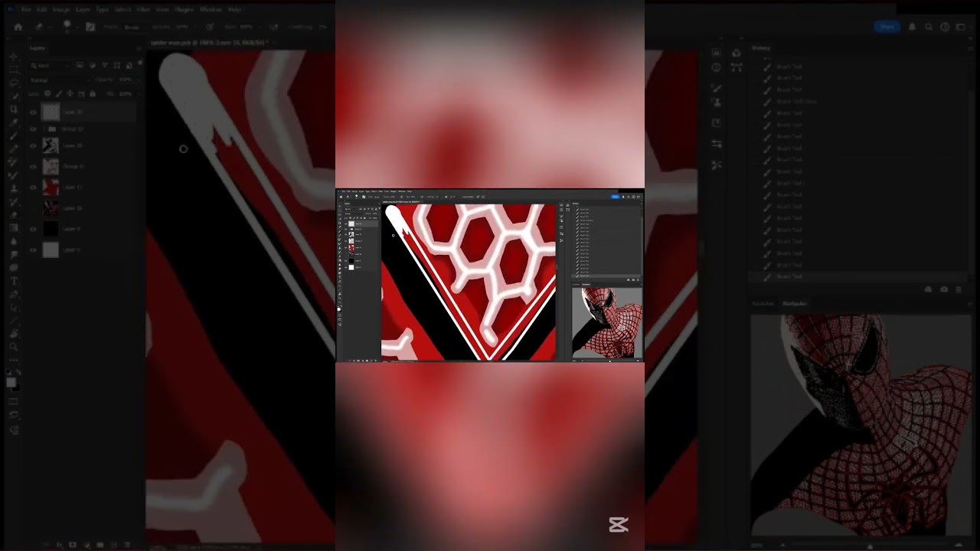Filter for adjustment layers icon in dimmed Layers panel
The width and height of the screenshot is (980, 551).
click(x=92, y=65)
